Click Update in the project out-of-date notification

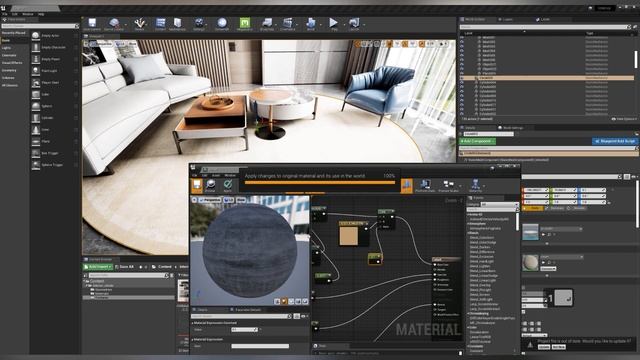(543, 347)
